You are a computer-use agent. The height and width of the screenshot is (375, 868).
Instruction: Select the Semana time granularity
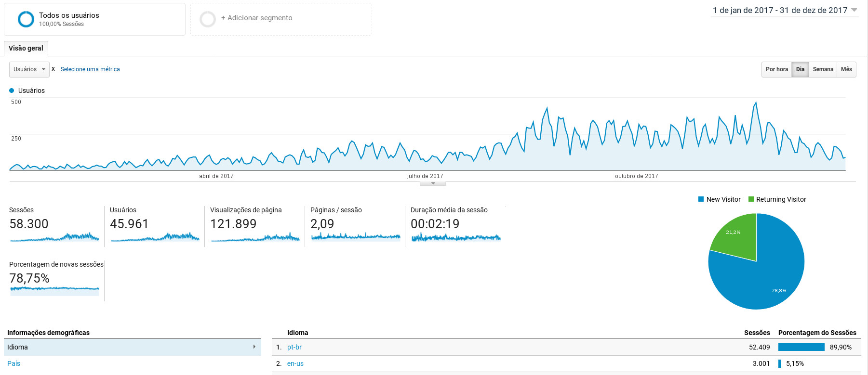click(823, 69)
